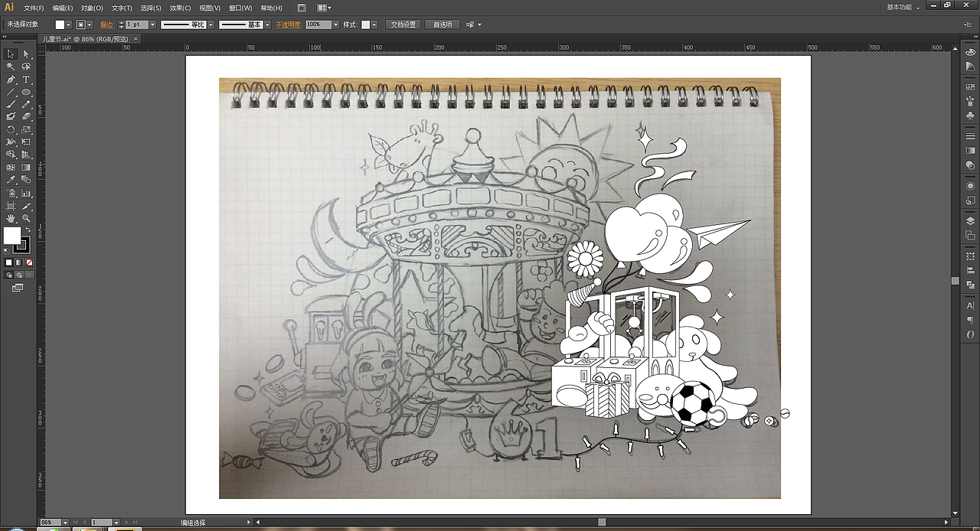The image size is (980, 531).
Task: Open the control bar fill color dropdown
Action: click(x=68, y=24)
